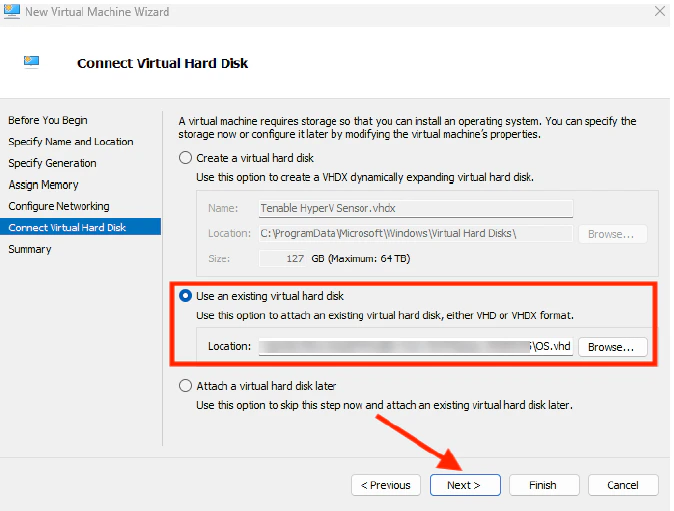Screen dimensions: 674x511
Task: Click the New Virtual Machine Wizard title text
Action: 97,12
